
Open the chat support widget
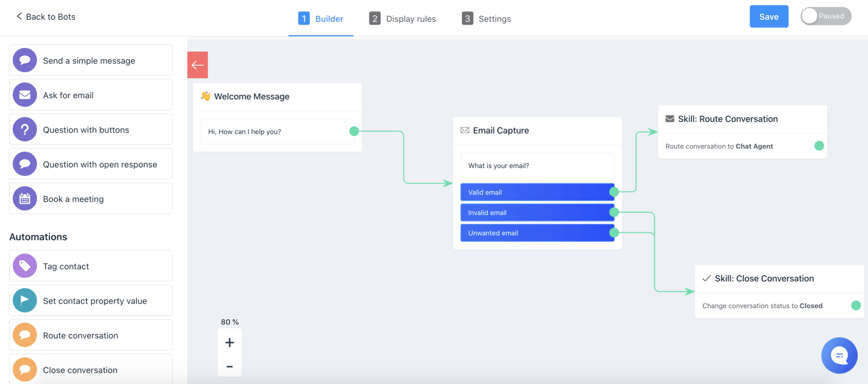tap(839, 356)
